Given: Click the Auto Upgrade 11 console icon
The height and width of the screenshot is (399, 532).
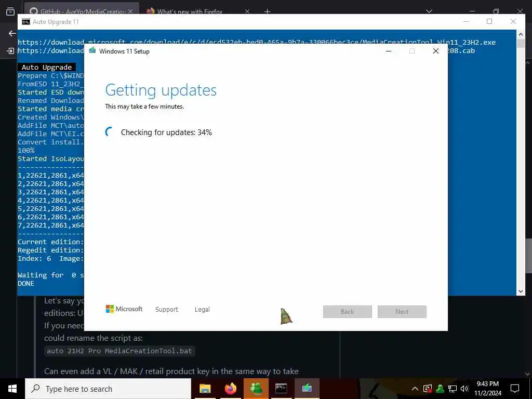Looking at the screenshot, I should (x=26, y=22).
